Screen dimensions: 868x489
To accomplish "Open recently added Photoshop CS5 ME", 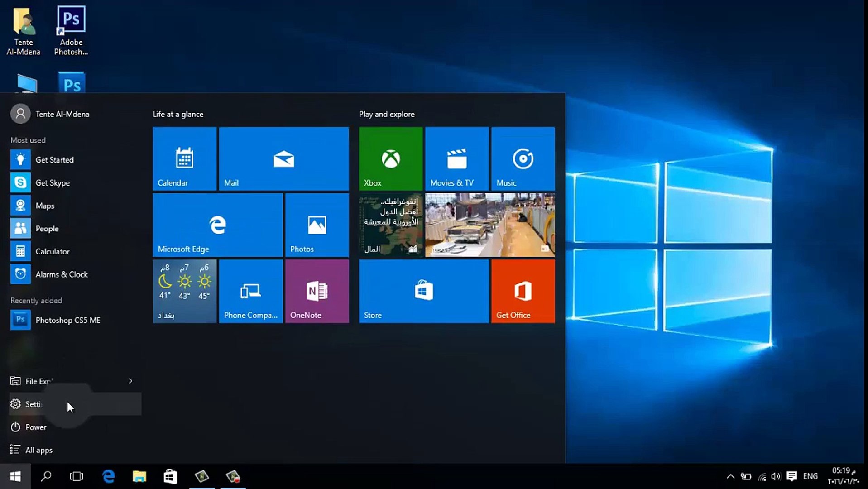I will point(75,320).
